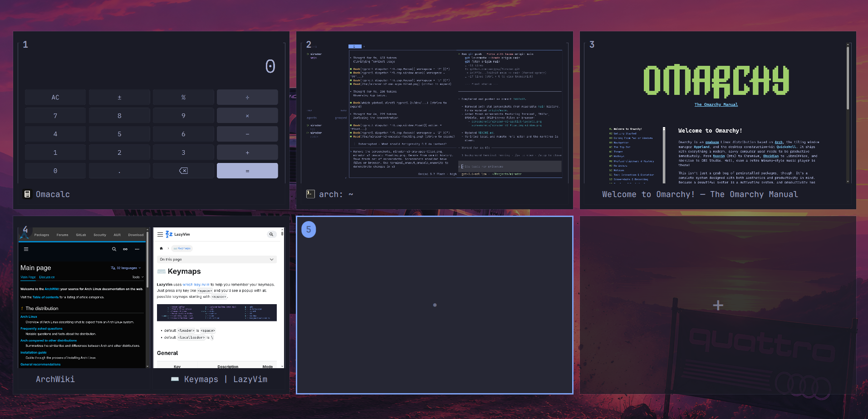Open the ArchWiki hamburger menu icon

[x=26, y=249]
